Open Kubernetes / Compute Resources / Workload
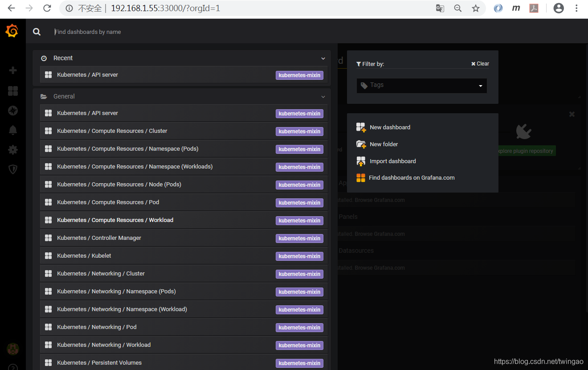This screenshot has height=370, width=588. point(184,220)
